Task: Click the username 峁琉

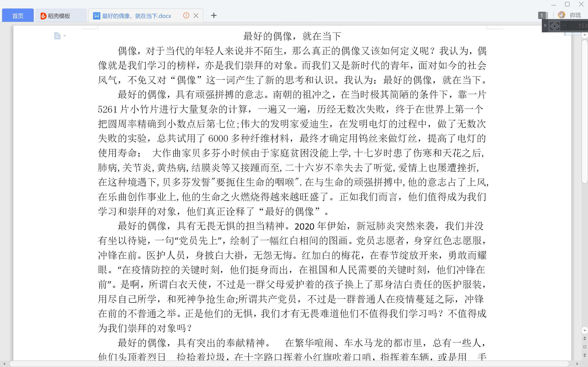Action: [575, 15]
